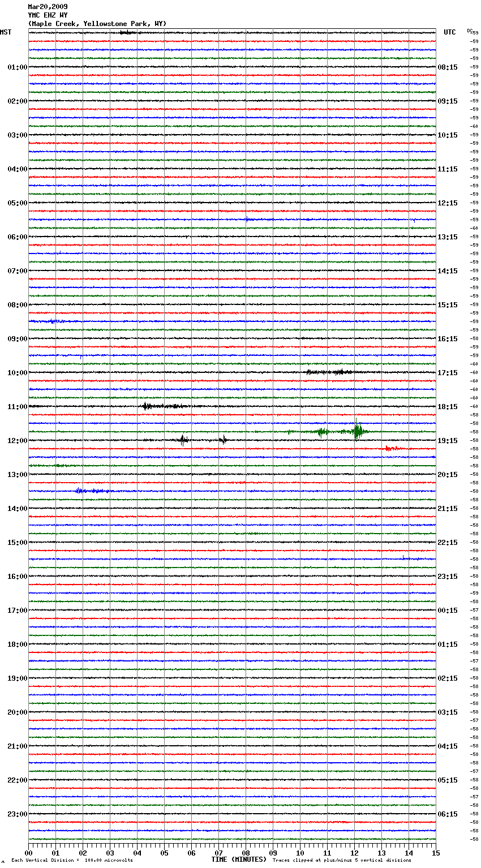Click the 08:00 MST time label
Image resolution: width=481 pixels, height=868 pixels.
[18, 305]
